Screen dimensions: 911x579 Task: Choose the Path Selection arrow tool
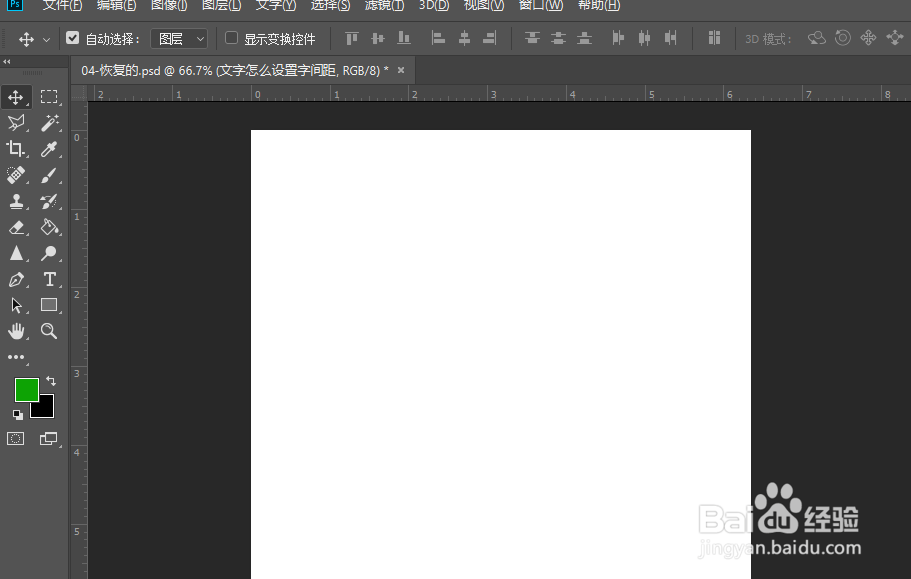(x=16, y=305)
